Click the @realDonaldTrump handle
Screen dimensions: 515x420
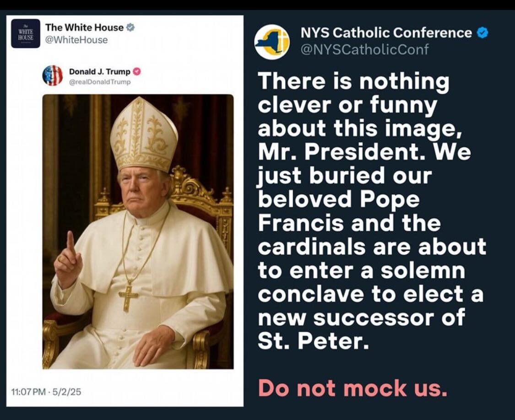click(99, 82)
